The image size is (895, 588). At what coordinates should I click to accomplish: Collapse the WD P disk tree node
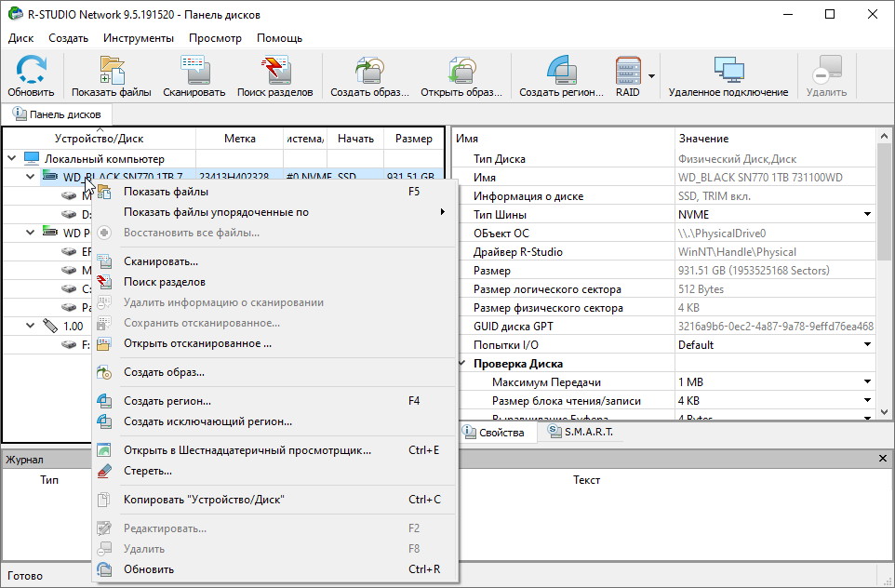click(x=31, y=233)
